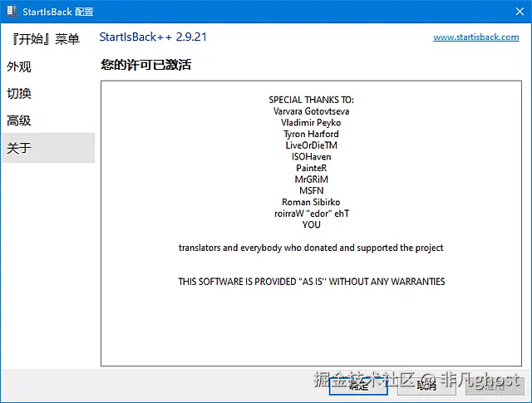Switch to the 切换 page

[19, 93]
